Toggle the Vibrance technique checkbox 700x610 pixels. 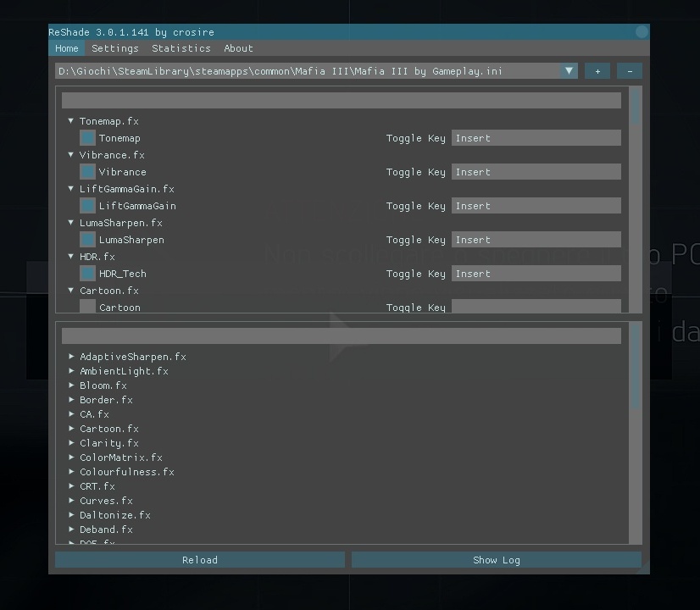87,172
